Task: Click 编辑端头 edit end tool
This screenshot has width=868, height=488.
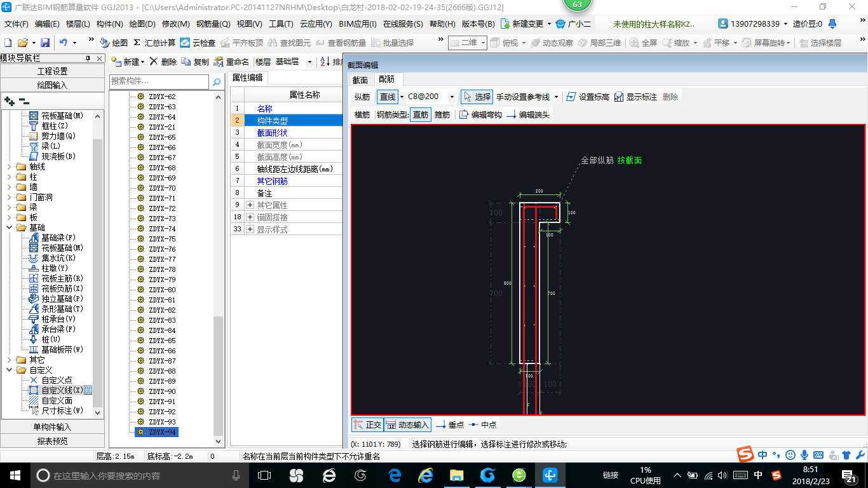Action: click(528, 114)
